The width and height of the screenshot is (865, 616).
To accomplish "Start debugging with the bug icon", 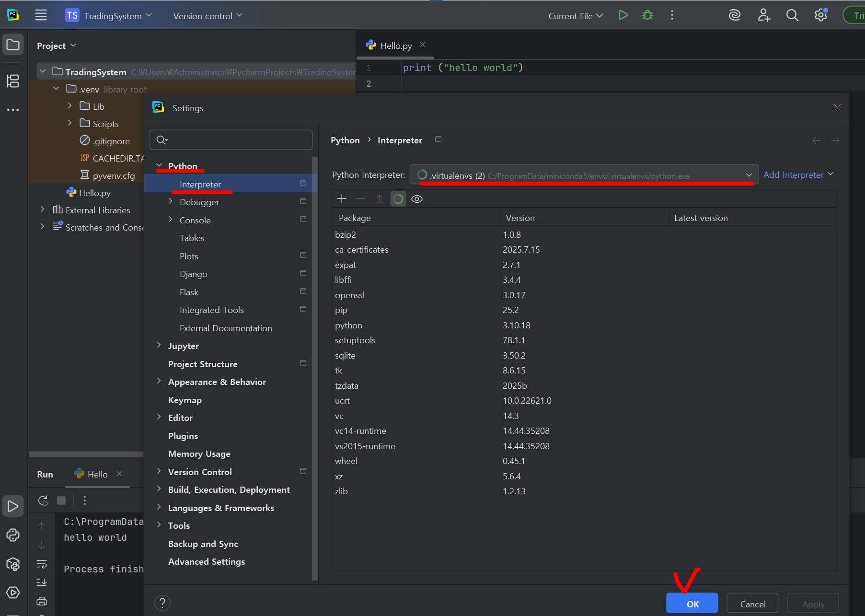I will tap(647, 15).
